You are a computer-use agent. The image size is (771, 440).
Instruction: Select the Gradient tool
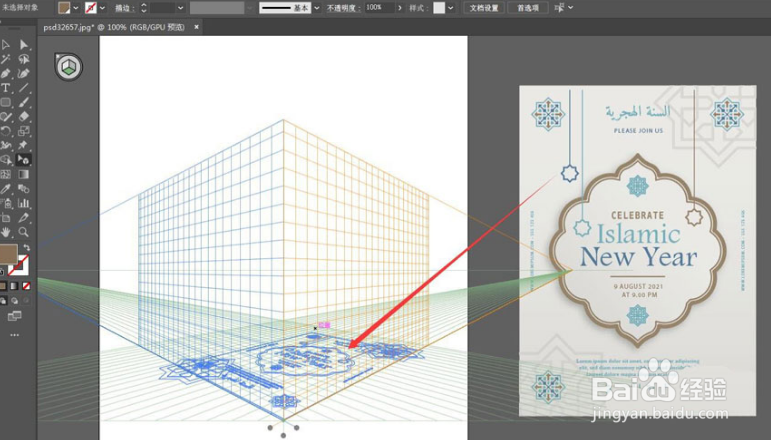point(24,174)
